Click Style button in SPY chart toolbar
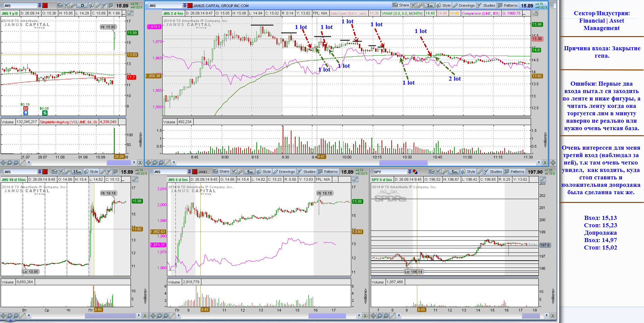The height and width of the screenshot is (323, 644). pyautogui.click(x=468, y=172)
